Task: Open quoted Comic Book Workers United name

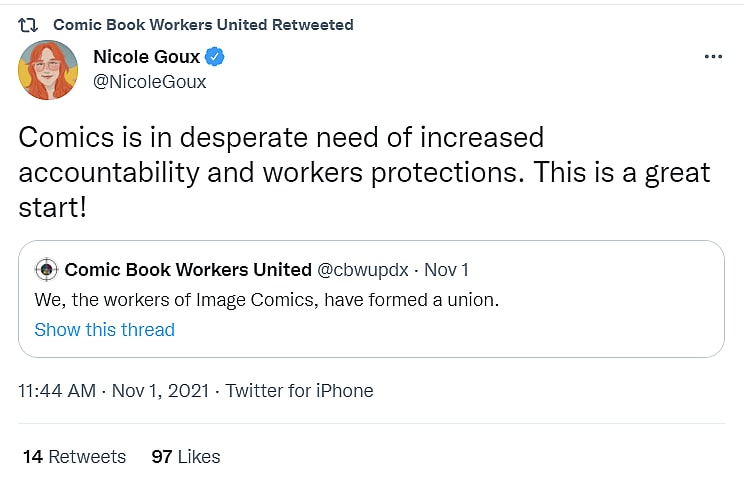Action: [188, 269]
